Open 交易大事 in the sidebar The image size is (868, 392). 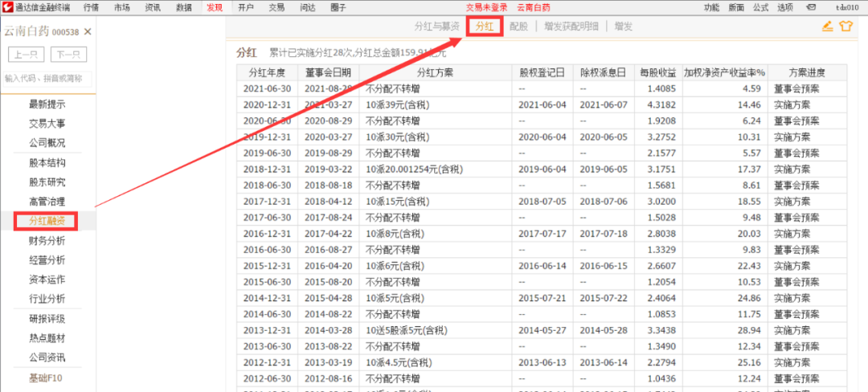(47, 123)
